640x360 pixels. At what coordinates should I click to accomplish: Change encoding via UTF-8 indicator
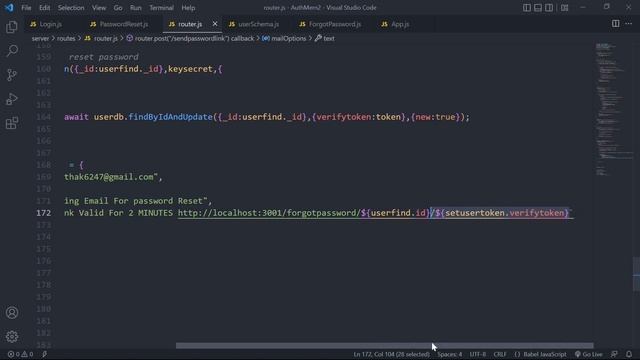click(478, 354)
